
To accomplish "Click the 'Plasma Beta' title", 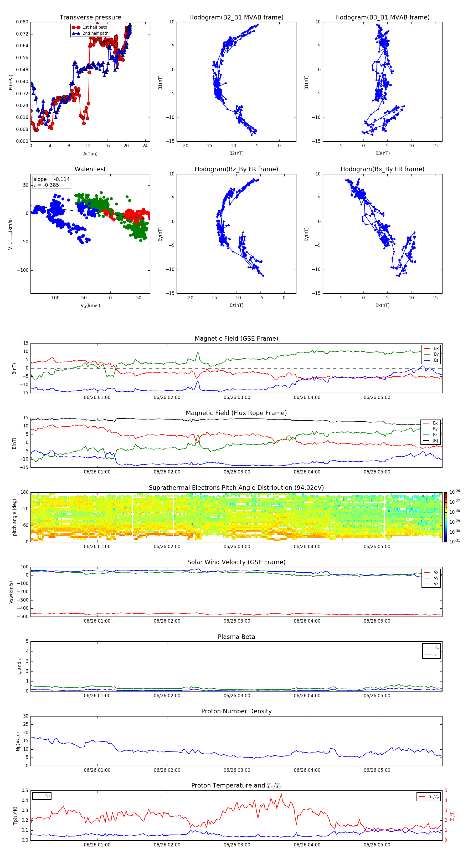I will (236, 637).
